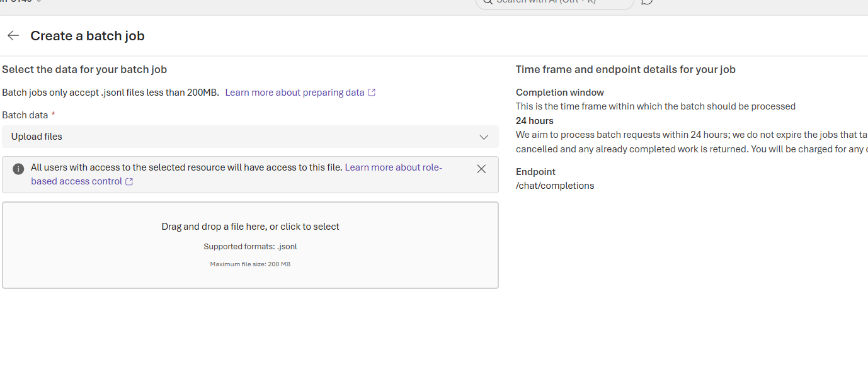Open the resource dropdown chevron at top-left
This screenshot has height=372, width=868.
39,1
